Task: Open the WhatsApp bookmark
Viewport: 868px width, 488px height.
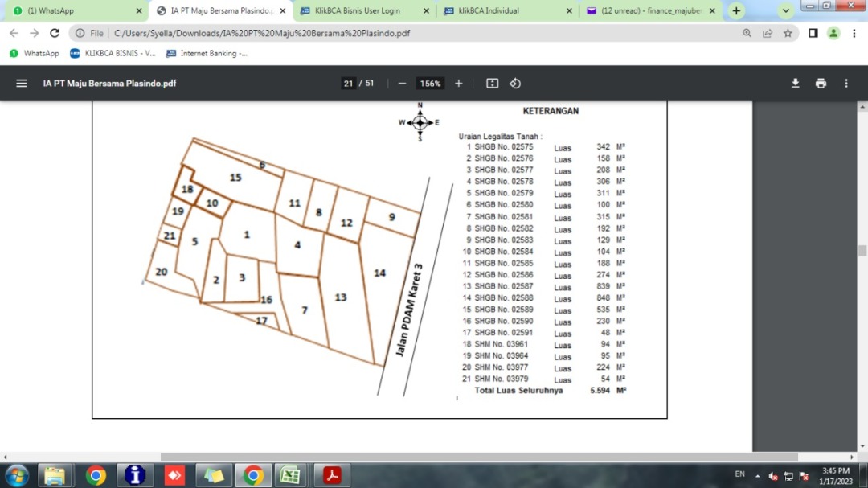Action: tap(34, 53)
